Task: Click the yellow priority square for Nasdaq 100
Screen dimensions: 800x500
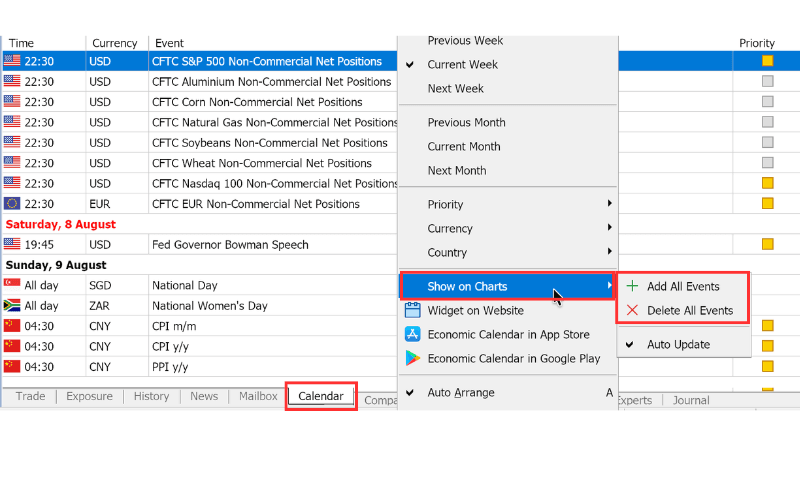Action: (767, 183)
